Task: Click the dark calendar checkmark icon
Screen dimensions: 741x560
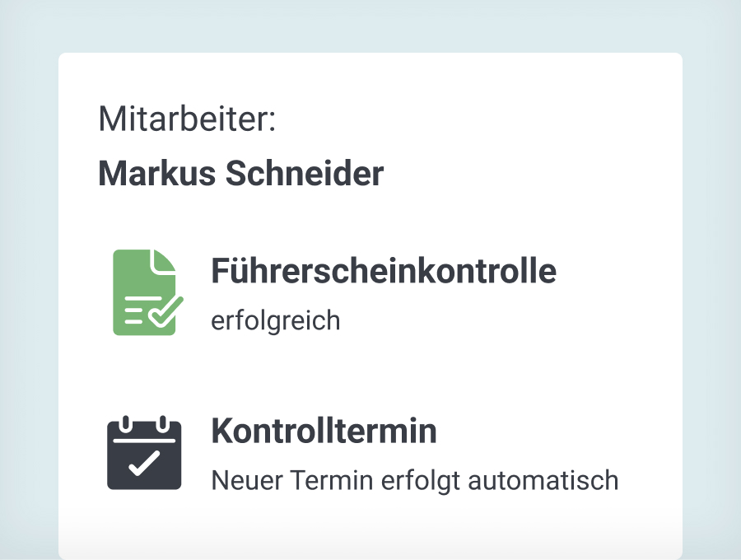Action: pyautogui.click(x=144, y=454)
